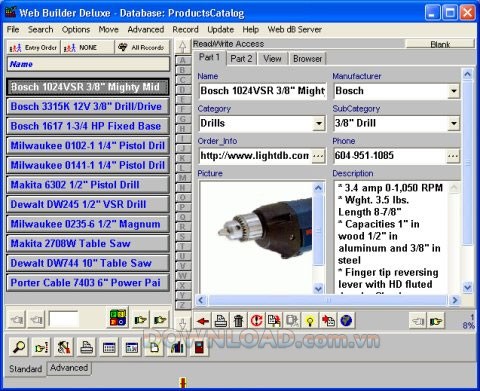
Task: Click the red back-arrow icon beside the printer
Action: coord(202,321)
